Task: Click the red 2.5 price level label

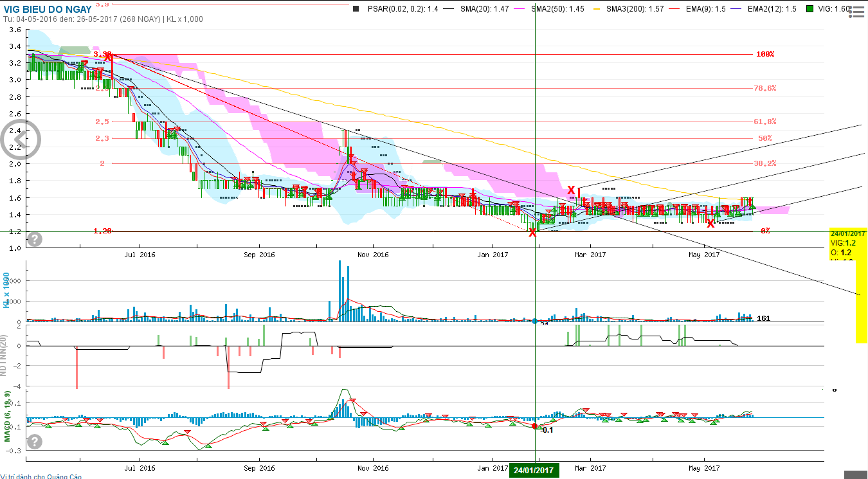Action: click(x=102, y=122)
